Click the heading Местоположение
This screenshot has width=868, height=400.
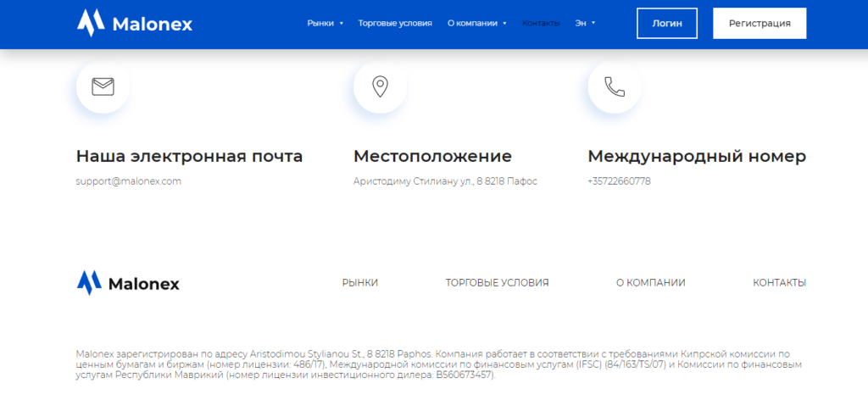coord(432,157)
